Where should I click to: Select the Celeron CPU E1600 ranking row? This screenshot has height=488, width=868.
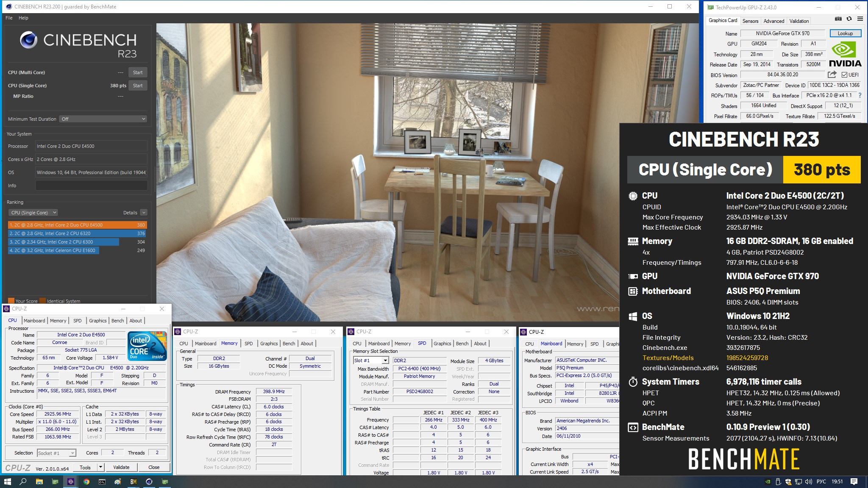point(77,250)
